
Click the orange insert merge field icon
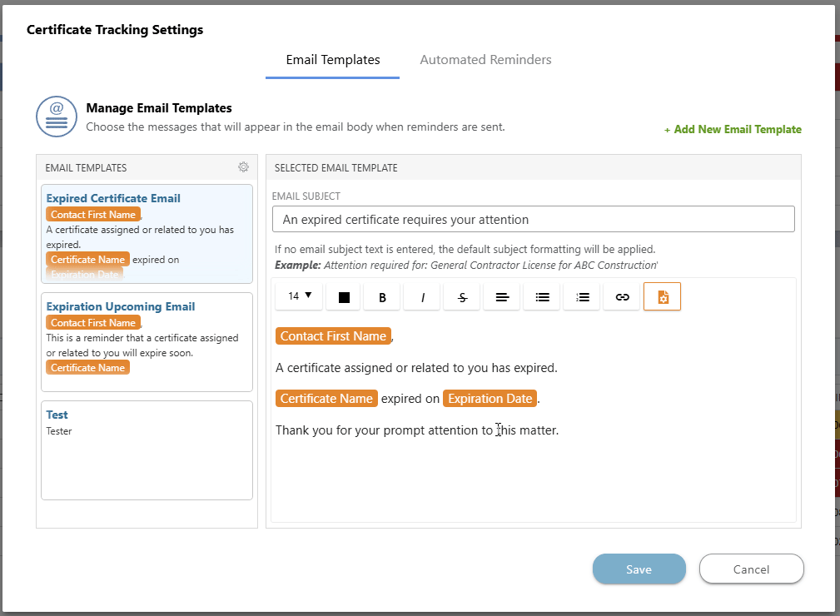pyautogui.click(x=662, y=296)
